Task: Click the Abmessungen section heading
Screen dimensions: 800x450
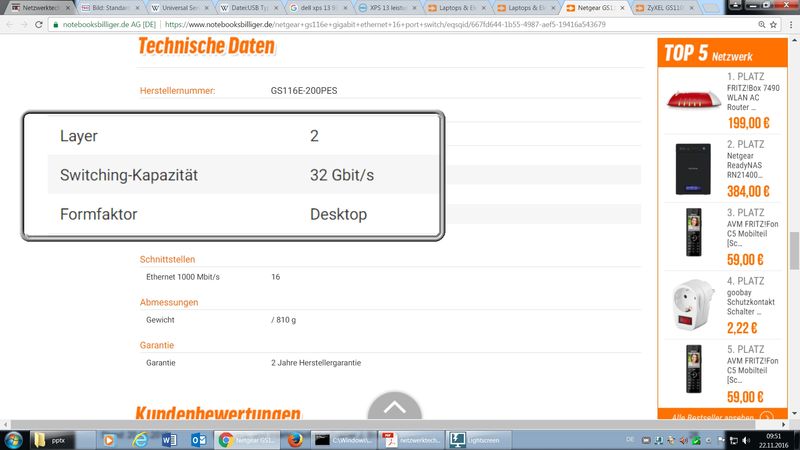Action: point(169,302)
